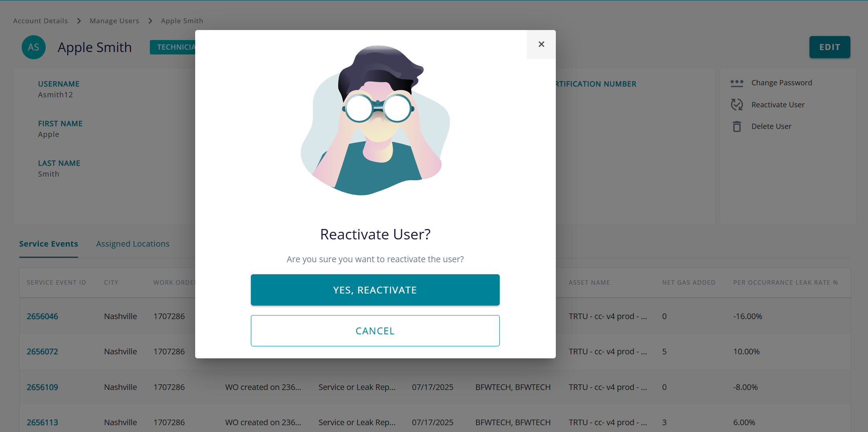
Task: Click the Change Password asterisks icon
Action: (x=737, y=83)
